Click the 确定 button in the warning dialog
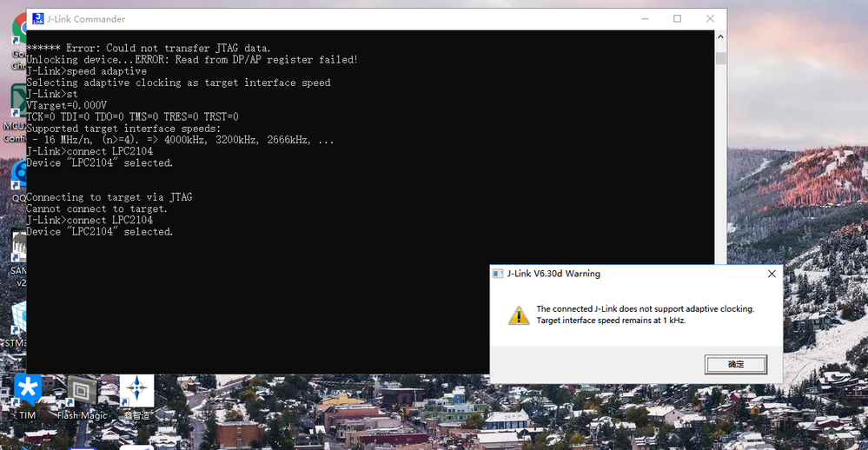 click(736, 364)
